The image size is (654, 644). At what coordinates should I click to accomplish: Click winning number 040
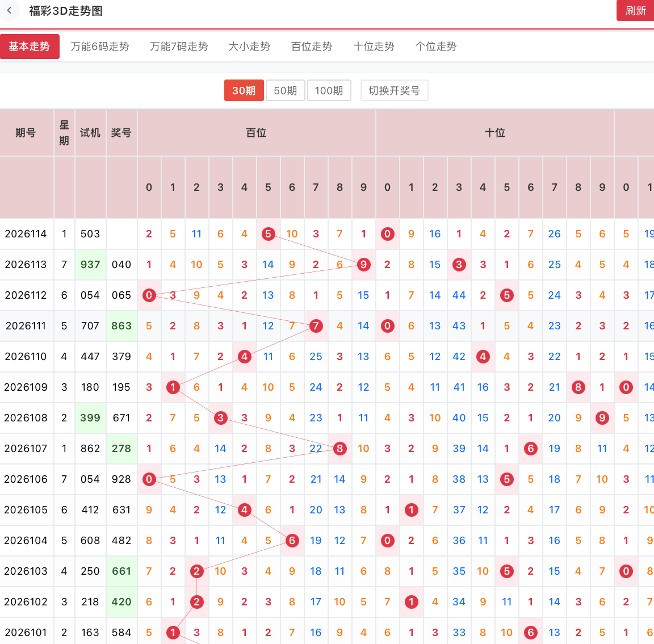pos(121,265)
